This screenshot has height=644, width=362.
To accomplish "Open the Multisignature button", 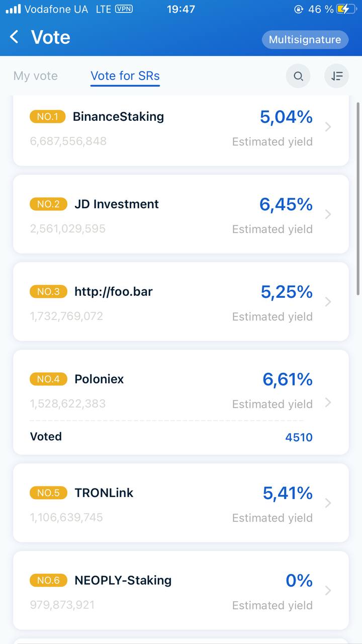I will (x=305, y=40).
